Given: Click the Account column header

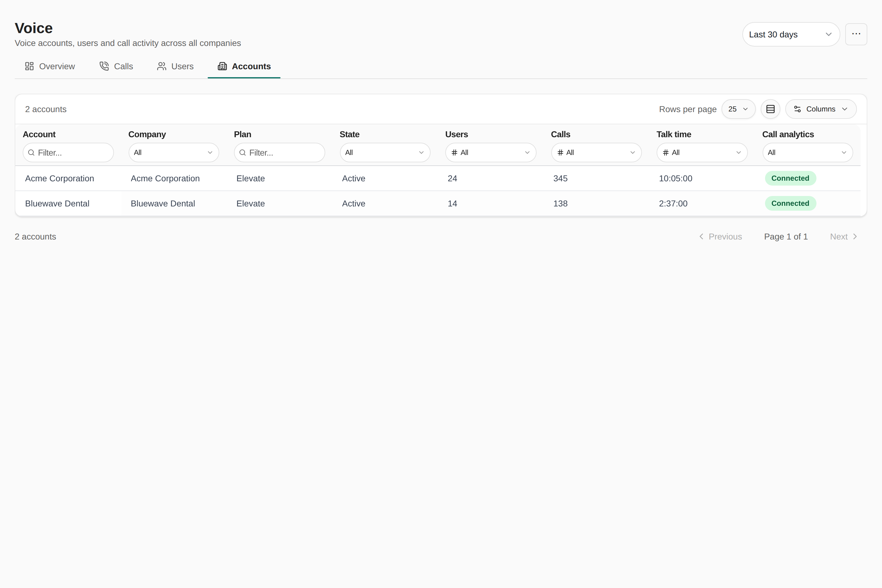Looking at the screenshot, I should coord(39,134).
